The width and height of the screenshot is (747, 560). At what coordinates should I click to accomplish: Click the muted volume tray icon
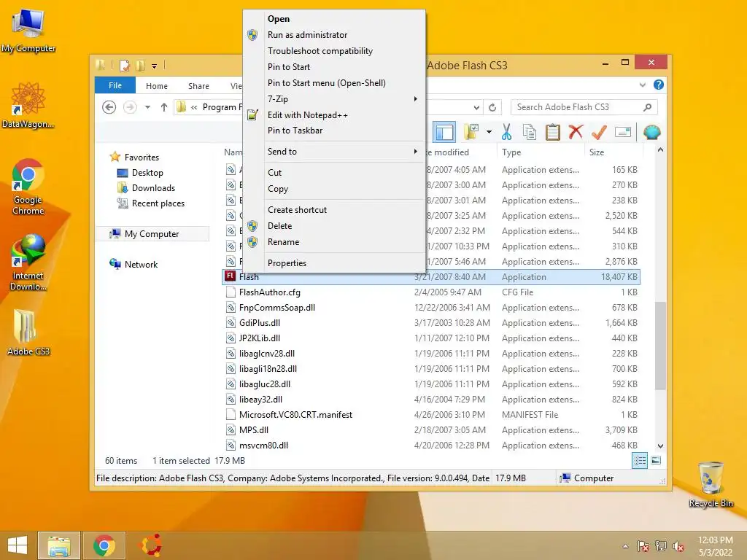[x=678, y=546]
